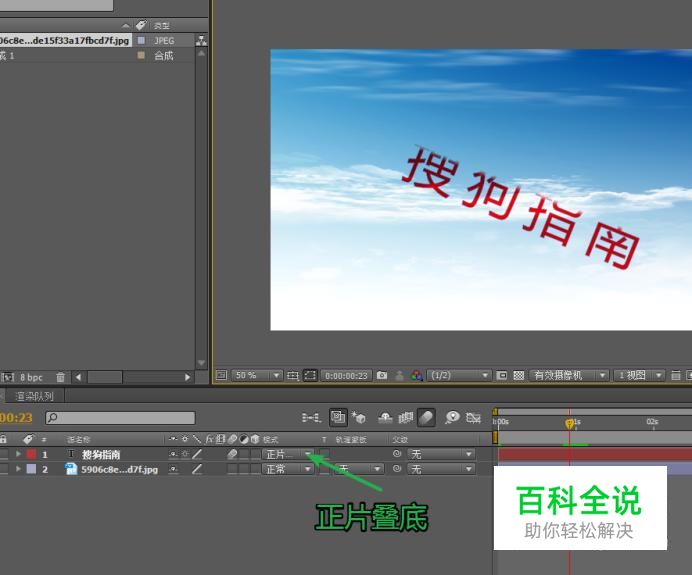Open composition mini-flowchart icon

pyautogui.click(x=311, y=417)
